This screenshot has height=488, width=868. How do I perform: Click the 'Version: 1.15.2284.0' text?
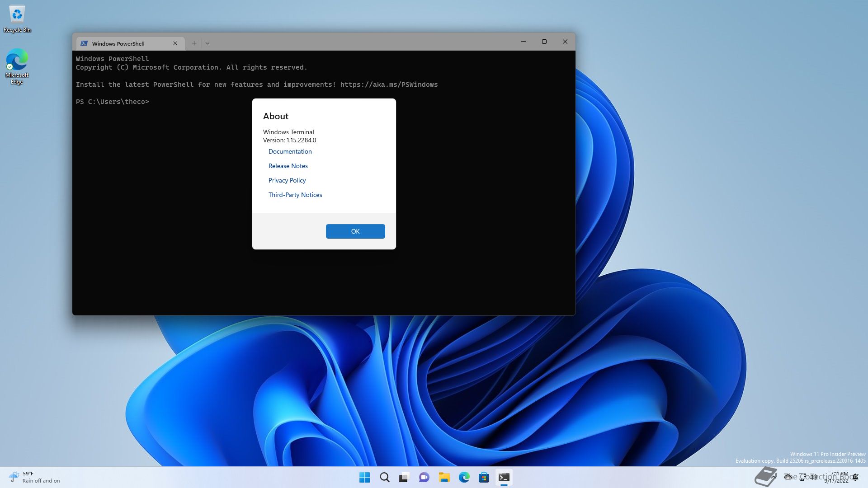point(289,140)
